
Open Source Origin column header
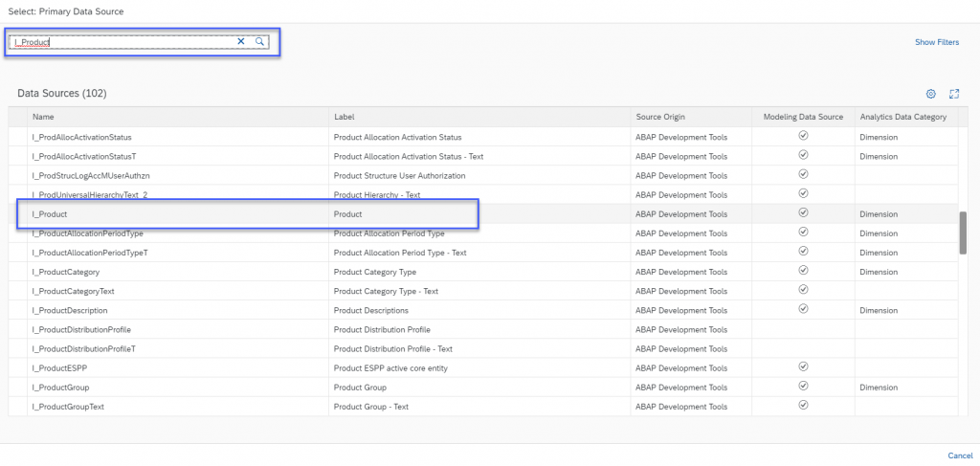tap(691, 117)
